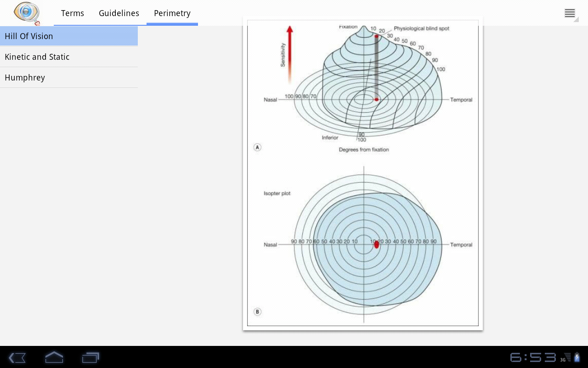This screenshot has width=588, height=368.
Task: Tap the hill of vision diagram
Action: click(363, 173)
